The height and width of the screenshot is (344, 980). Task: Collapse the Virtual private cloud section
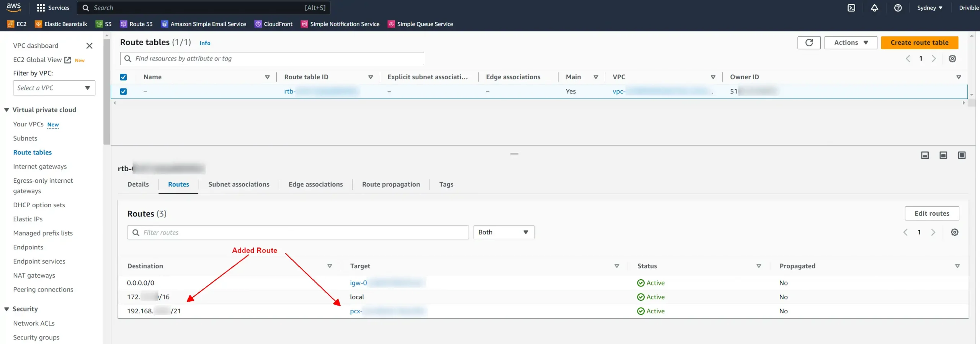coord(7,110)
